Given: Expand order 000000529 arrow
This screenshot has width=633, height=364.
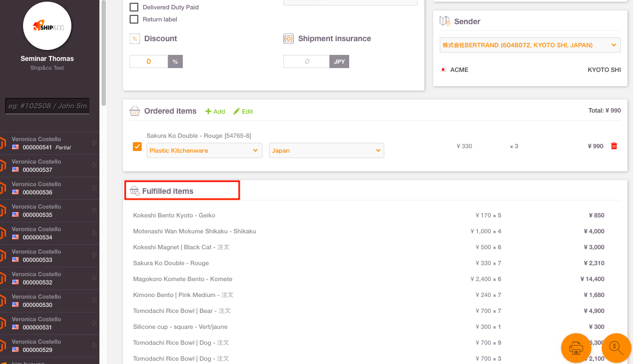Looking at the screenshot, I should [x=94, y=345].
